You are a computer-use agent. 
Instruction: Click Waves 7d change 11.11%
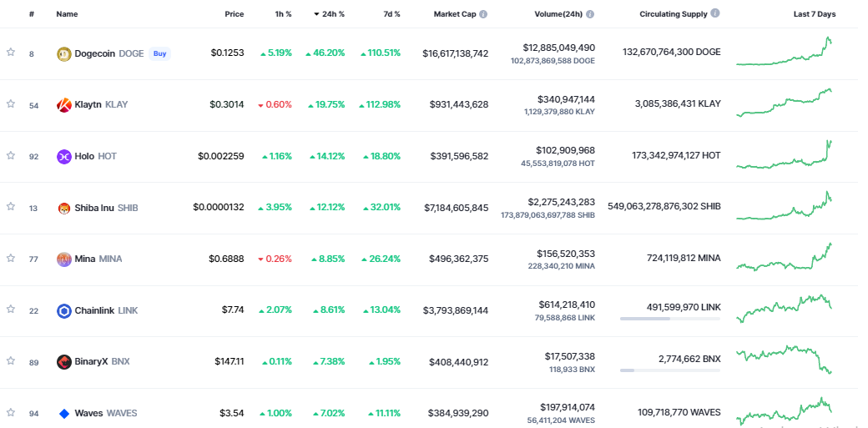pyautogui.click(x=384, y=414)
